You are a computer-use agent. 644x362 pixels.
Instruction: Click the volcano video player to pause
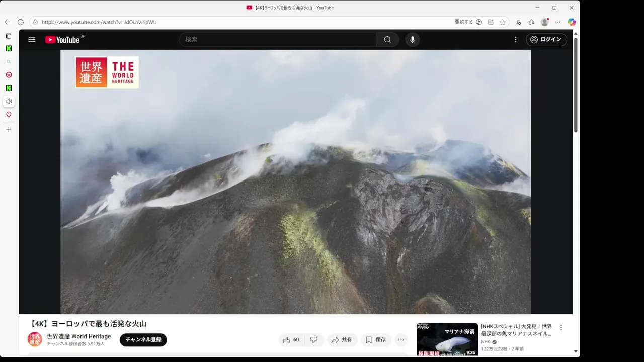click(296, 182)
